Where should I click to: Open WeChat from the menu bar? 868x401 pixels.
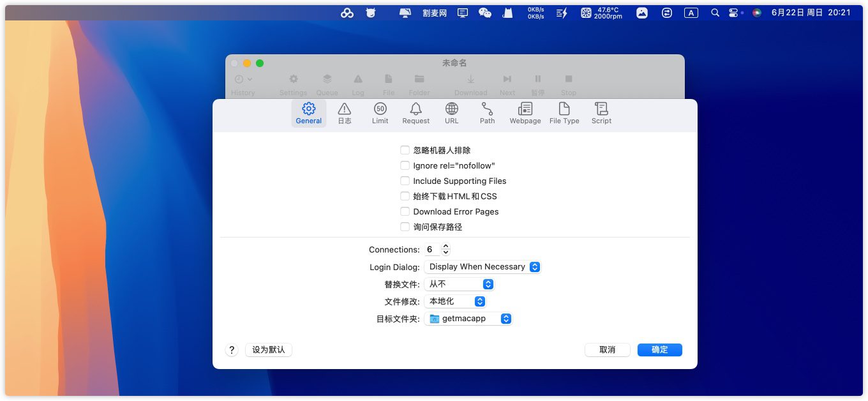485,13
